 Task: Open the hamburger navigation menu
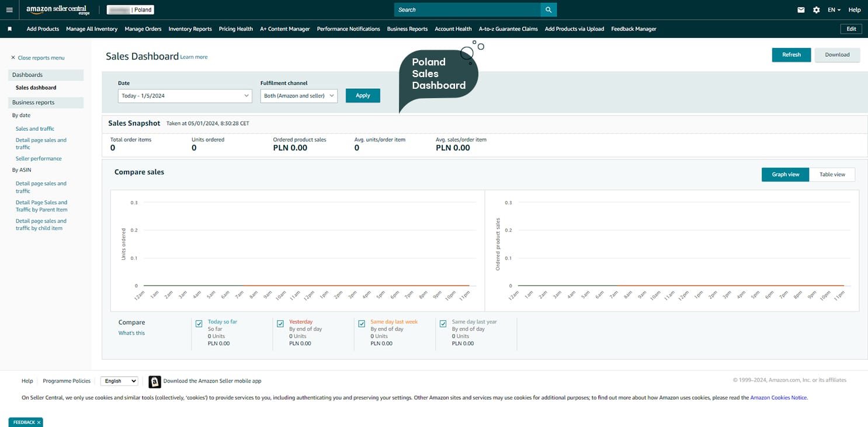9,10
